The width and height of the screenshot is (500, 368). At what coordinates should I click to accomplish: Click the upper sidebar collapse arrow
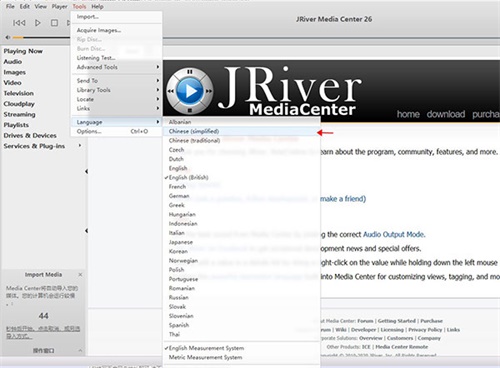86,171
